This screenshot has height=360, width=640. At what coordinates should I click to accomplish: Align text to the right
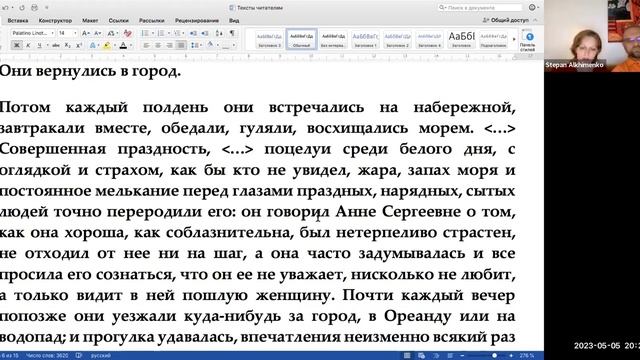click(169, 45)
